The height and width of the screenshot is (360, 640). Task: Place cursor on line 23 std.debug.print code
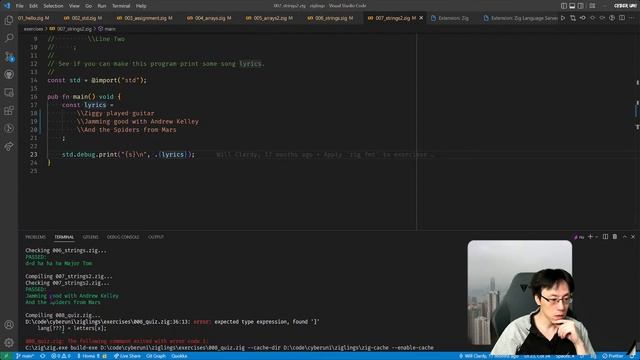point(128,154)
